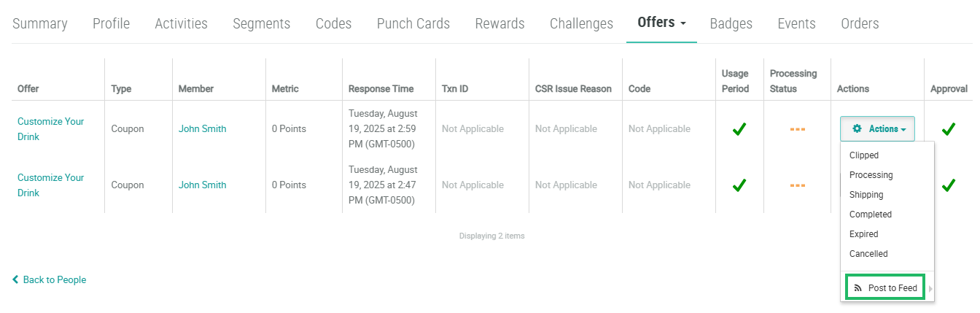Click the left chevron beside Back to People

pos(15,280)
